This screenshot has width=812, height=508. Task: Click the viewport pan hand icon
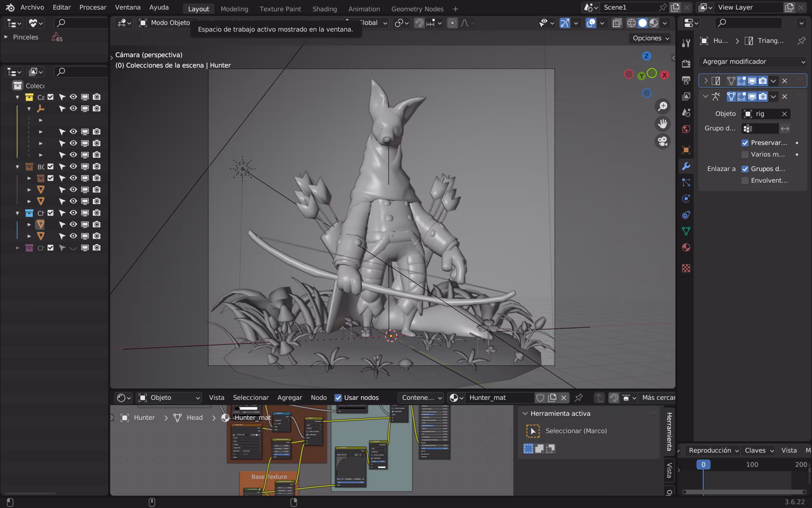point(662,124)
